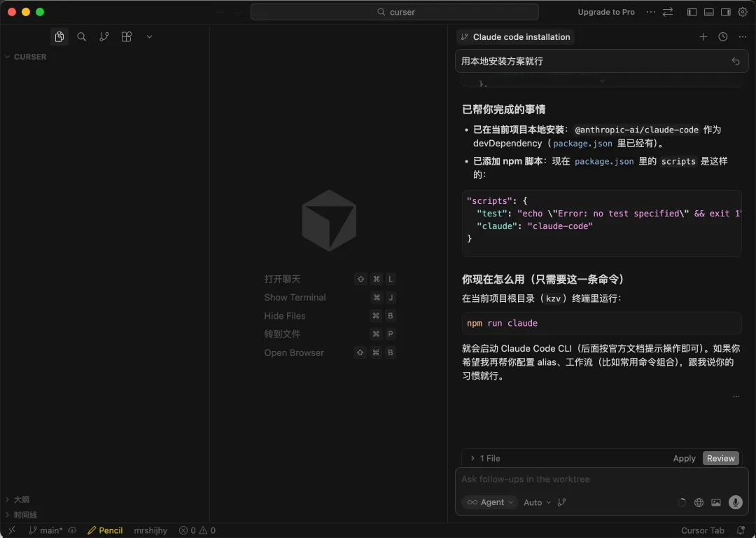Open the errors and warnings counter
The image size is (756, 538).
point(197,530)
